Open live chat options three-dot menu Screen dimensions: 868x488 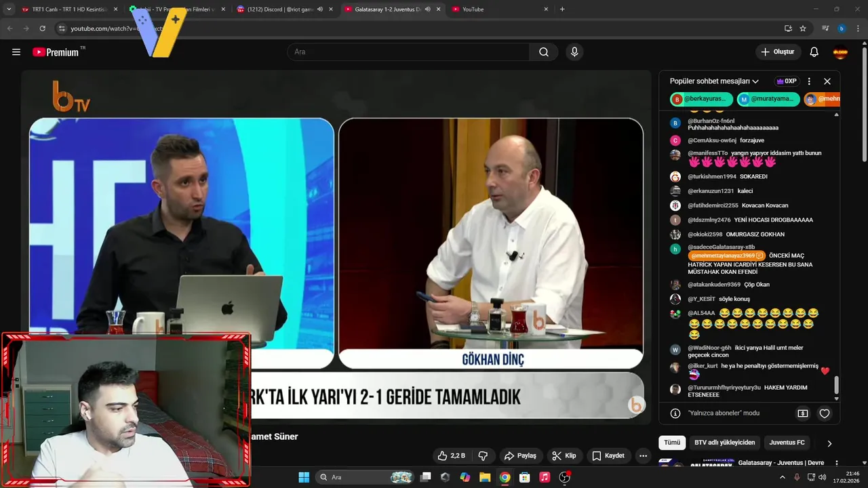tap(809, 81)
